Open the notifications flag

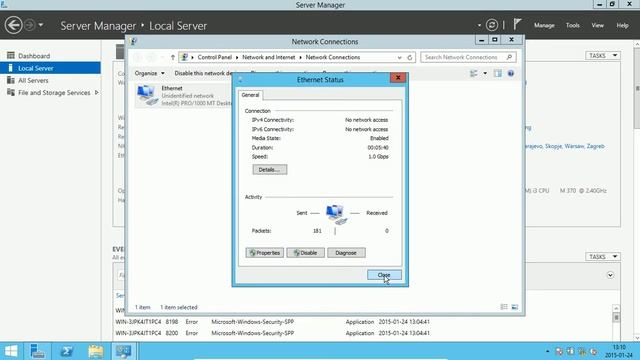[x=517, y=24]
